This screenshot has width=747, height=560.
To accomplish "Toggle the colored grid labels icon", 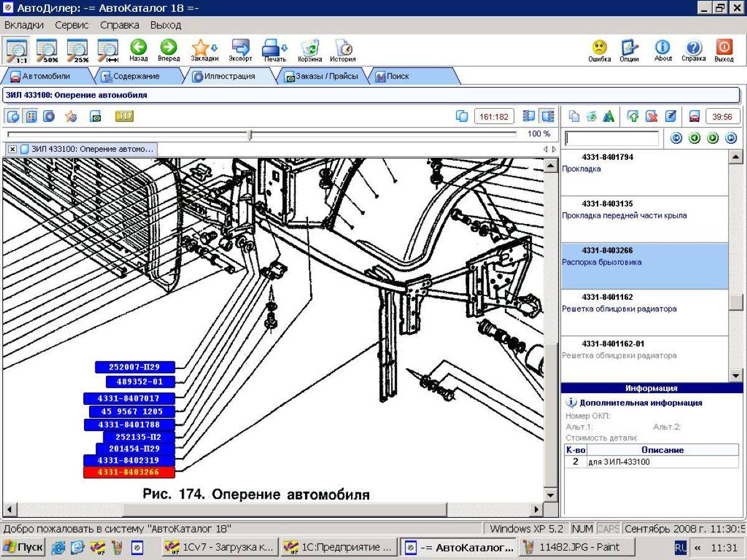I will point(31,116).
